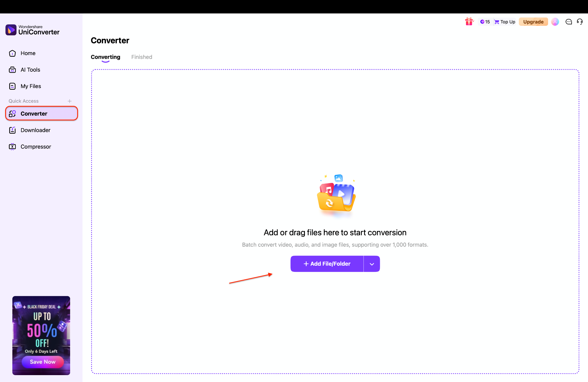Select the Downloader tool
The height and width of the screenshot is (382, 588).
[x=36, y=130]
